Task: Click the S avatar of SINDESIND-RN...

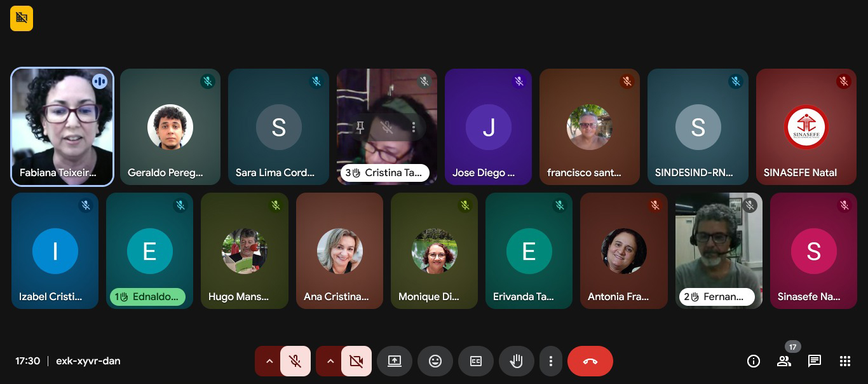Action: 698,127
